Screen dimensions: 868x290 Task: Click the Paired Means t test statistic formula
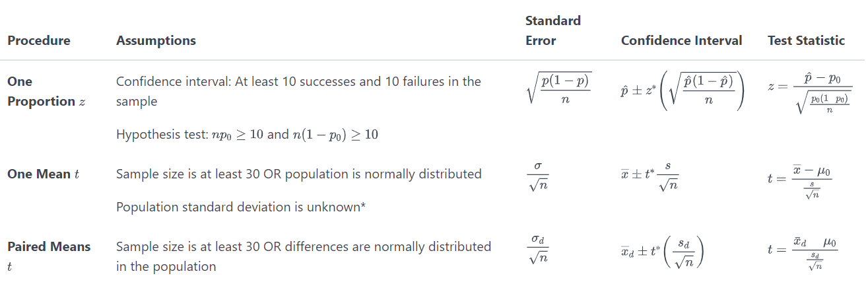(x=801, y=251)
